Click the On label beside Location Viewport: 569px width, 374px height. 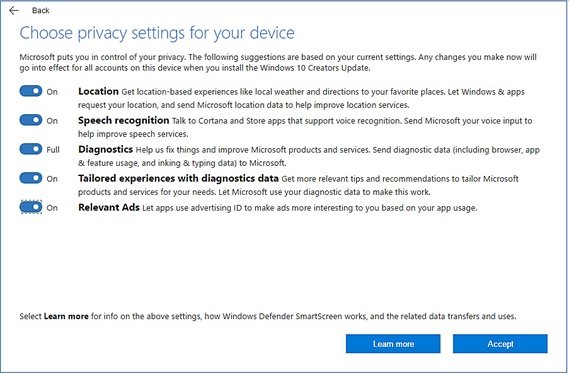click(x=52, y=92)
